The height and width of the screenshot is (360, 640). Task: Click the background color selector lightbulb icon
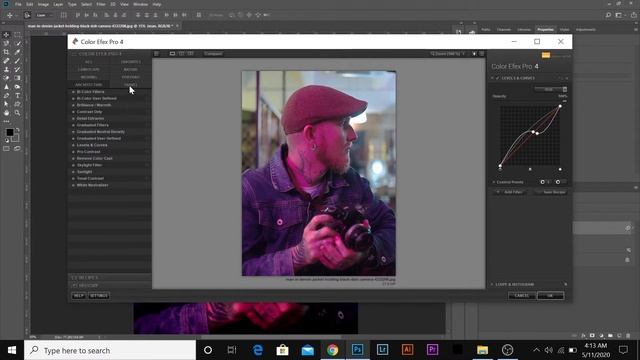click(474, 53)
